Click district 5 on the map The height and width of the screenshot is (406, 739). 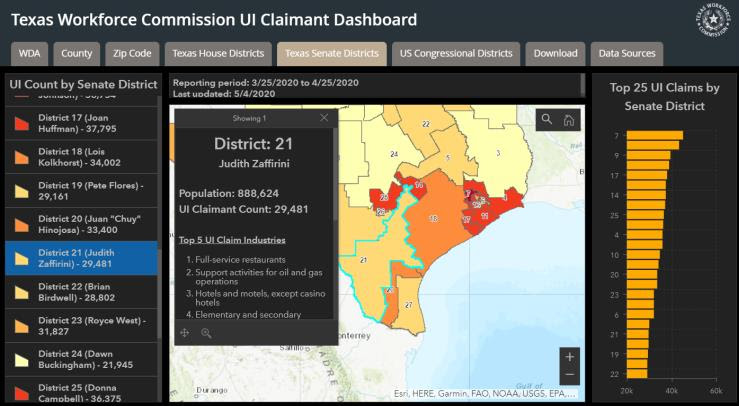tap(448, 157)
